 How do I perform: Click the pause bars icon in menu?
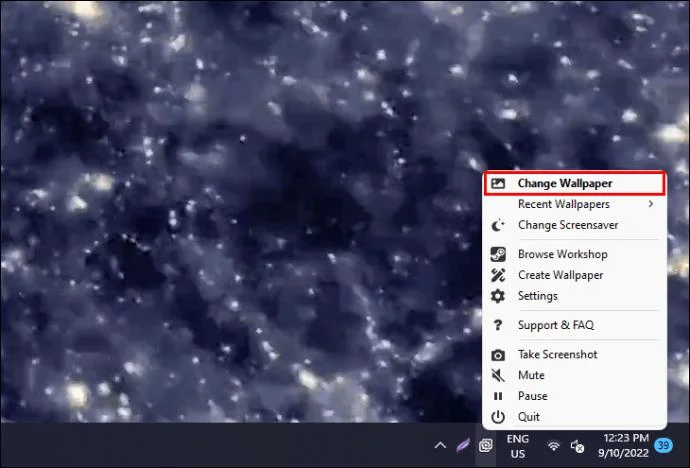coord(498,396)
